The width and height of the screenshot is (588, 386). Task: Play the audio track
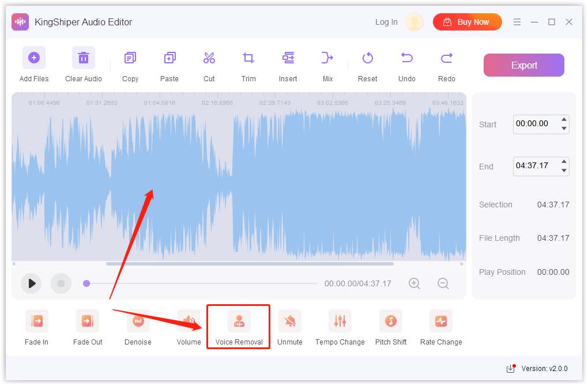(31, 283)
